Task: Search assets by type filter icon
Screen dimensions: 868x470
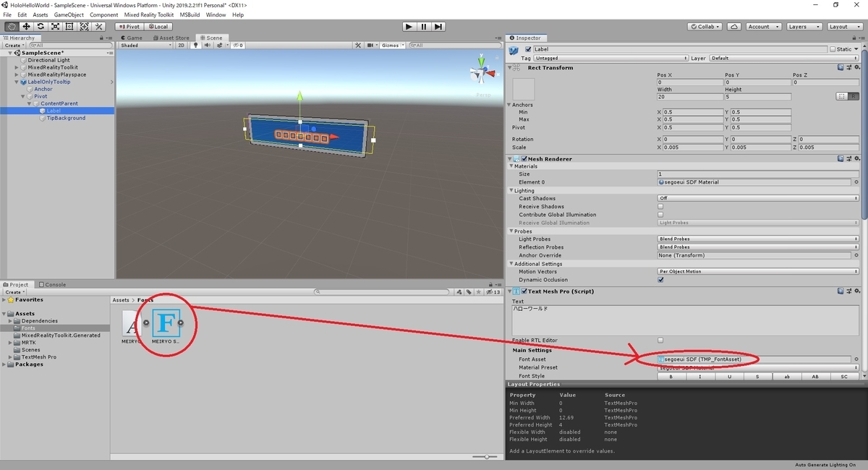Action: (x=460, y=292)
